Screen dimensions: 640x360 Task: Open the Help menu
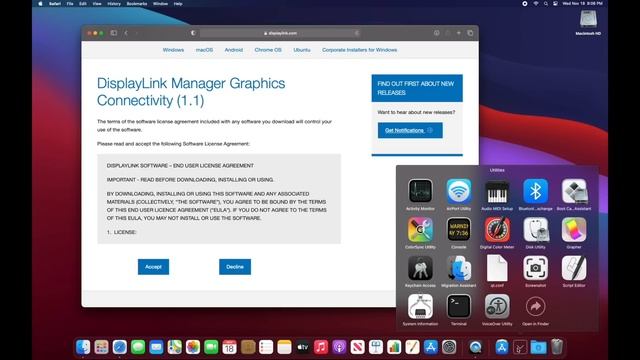click(178, 4)
